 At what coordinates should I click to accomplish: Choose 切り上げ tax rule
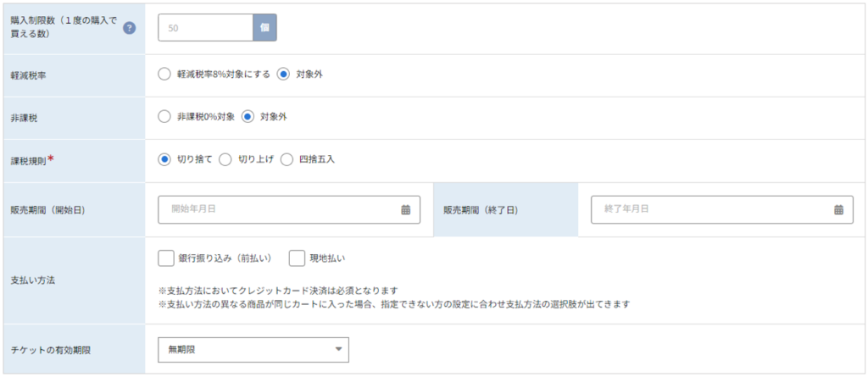click(x=225, y=159)
